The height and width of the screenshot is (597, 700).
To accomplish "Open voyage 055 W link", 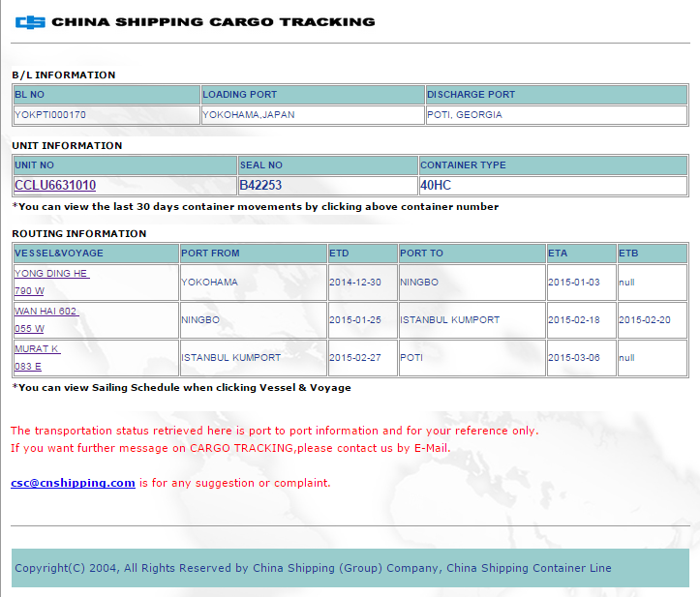I will pos(29,328).
